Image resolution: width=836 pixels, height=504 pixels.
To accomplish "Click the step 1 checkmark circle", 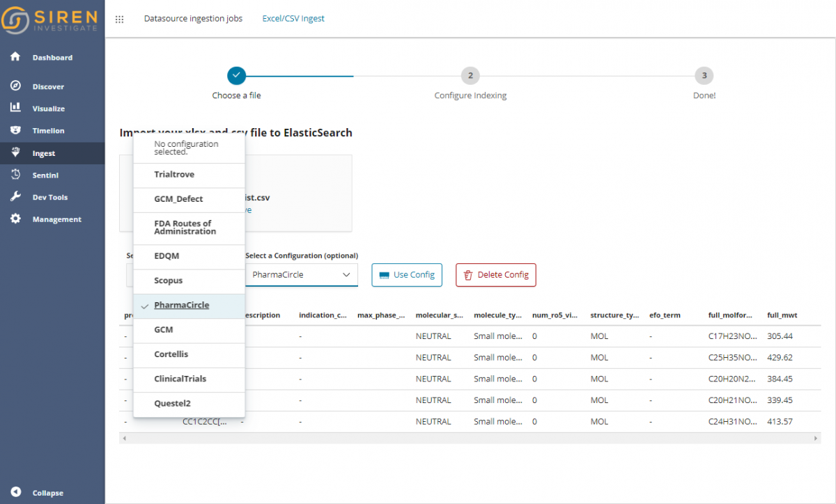I will (x=236, y=75).
